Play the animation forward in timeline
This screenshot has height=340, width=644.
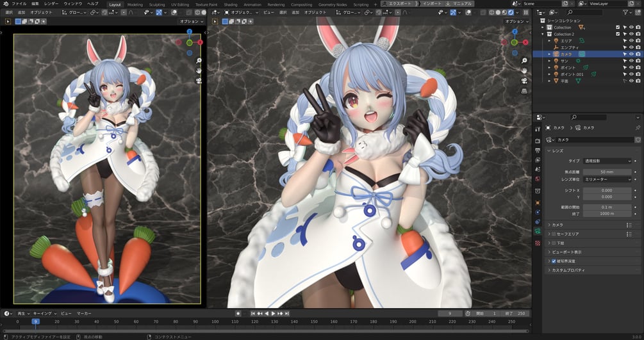pyautogui.click(x=274, y=313)
